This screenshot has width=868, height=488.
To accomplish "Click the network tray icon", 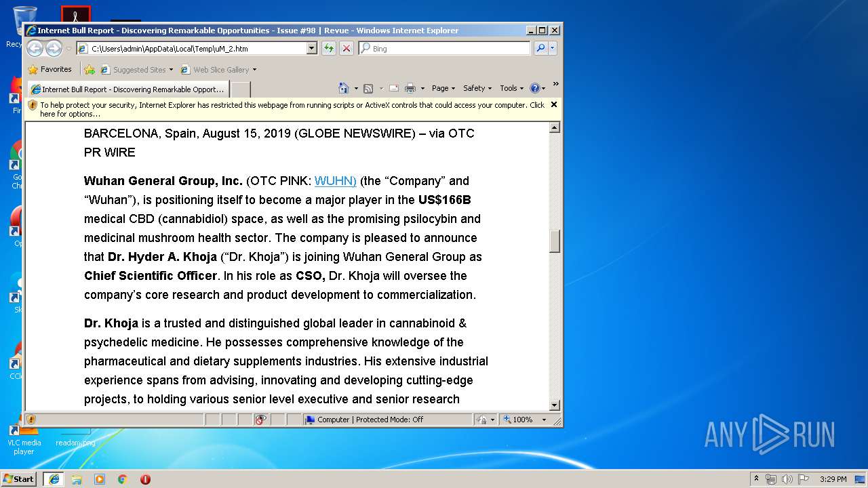I will pyautogui.click(x=771, y=479).
